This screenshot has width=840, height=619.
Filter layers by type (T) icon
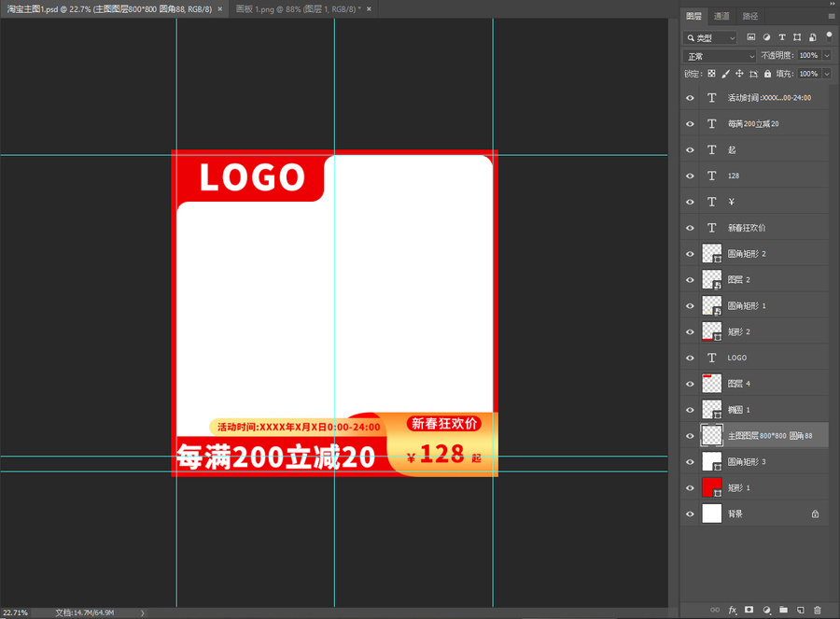782,37
